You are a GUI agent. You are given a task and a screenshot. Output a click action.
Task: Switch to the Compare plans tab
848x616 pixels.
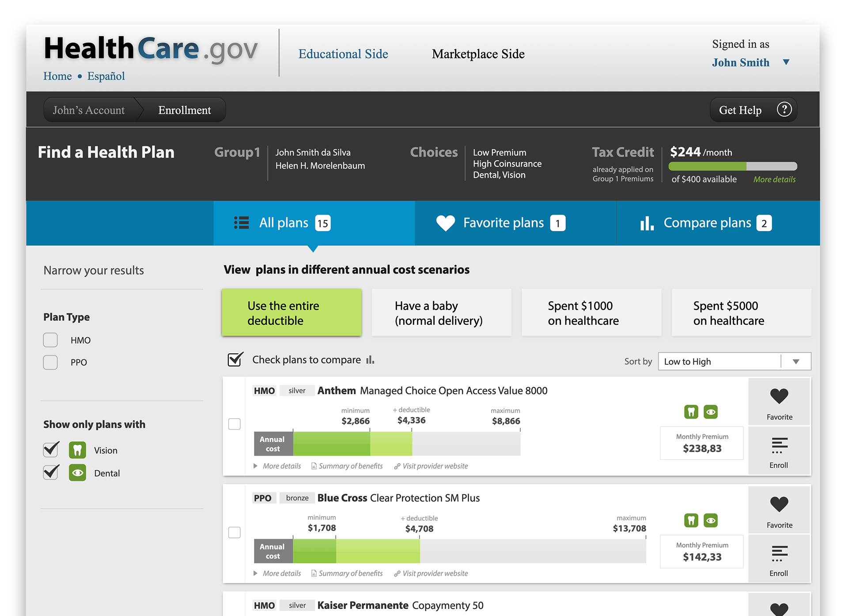(718, 223)
